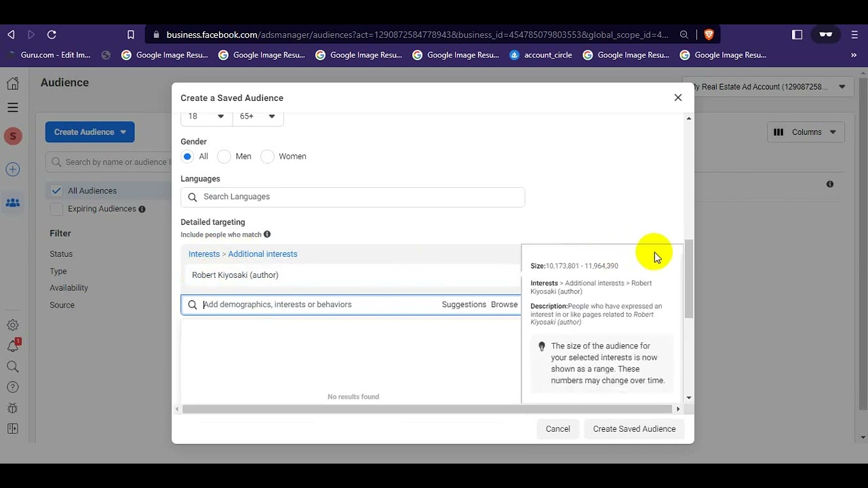868x488 pixels.
Task: Click the dialog scroll down arrow
Action: pyautogui.click(x=689, y=398)
